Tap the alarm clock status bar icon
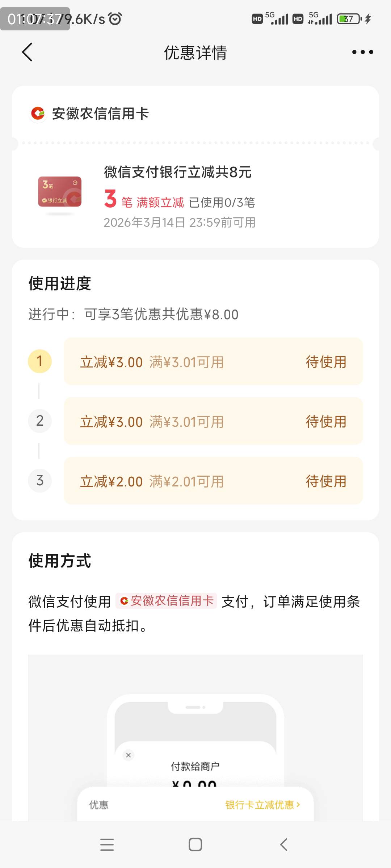The height and width of the screenshot is (868, 391). [115, 19]
